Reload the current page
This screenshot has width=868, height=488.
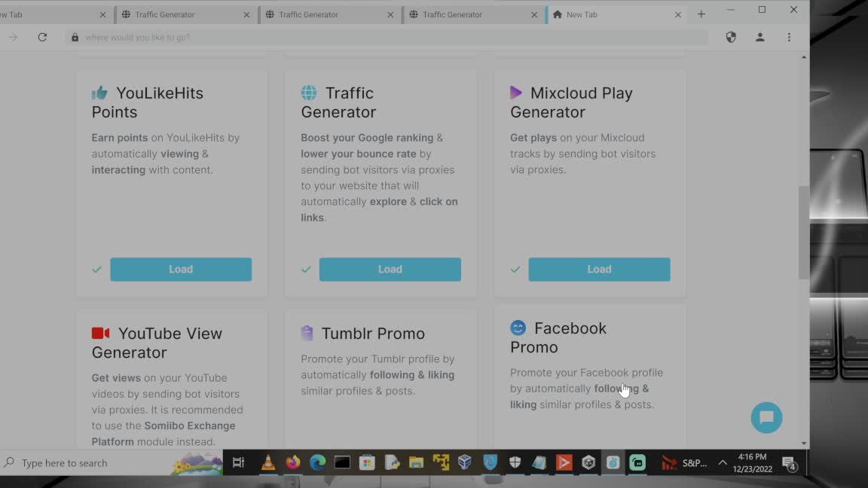click(x=42, y=37)
